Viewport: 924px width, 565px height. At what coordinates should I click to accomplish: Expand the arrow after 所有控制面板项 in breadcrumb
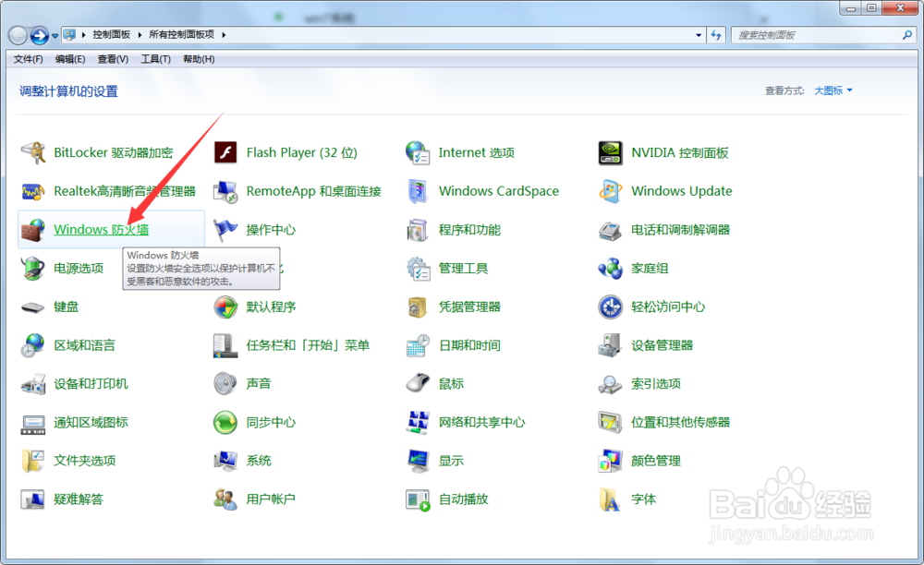point(224,35)
